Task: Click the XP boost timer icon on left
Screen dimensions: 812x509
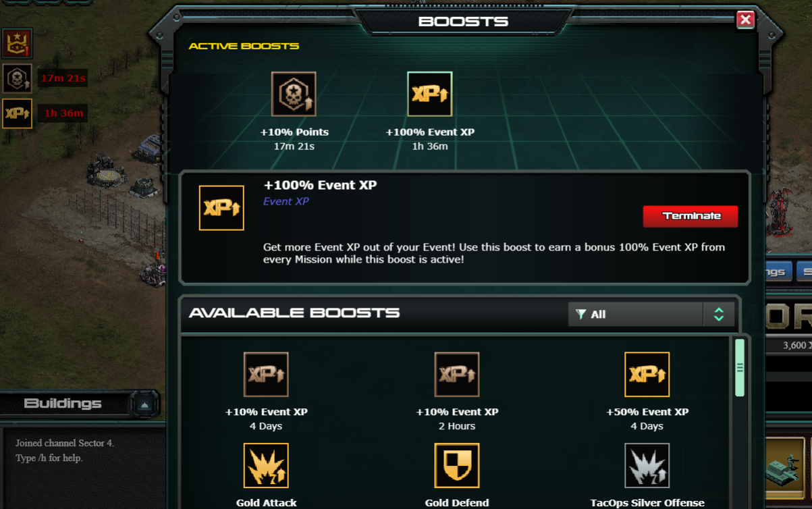Action: pyautogui.click(x=17, y=113)
